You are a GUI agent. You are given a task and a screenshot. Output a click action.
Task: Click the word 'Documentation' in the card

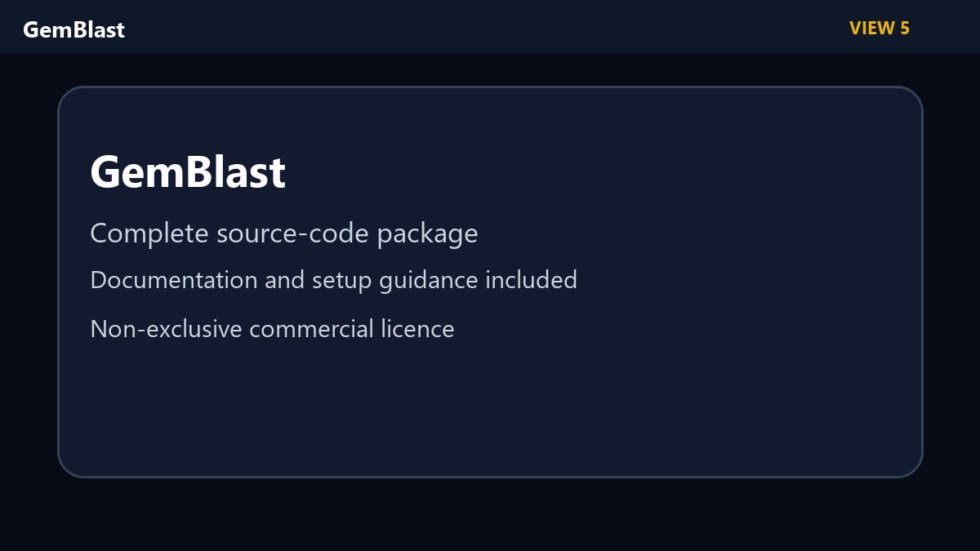(174, 280)
